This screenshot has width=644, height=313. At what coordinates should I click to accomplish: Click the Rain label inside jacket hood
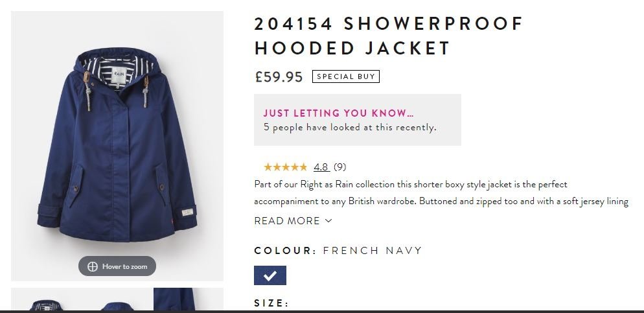click(119, 75)
